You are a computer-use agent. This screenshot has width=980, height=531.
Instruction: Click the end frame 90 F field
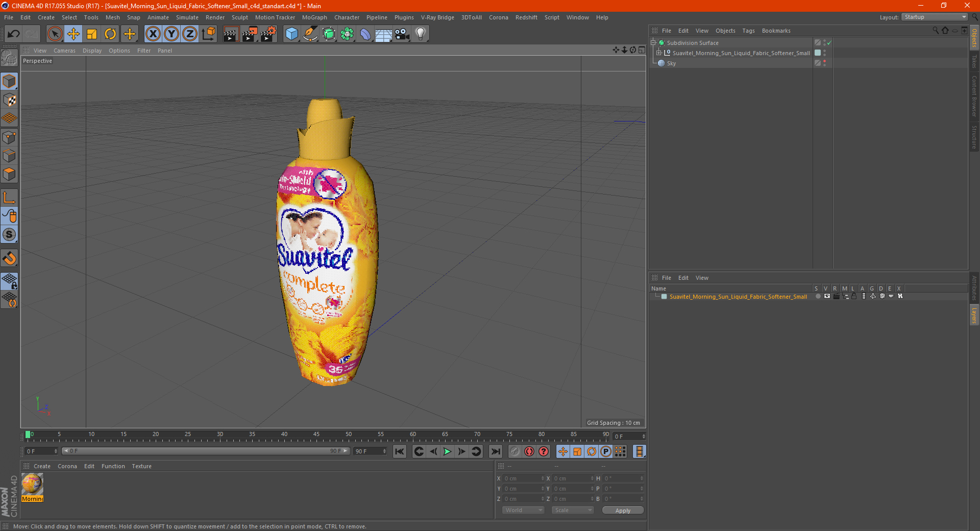pyautogui.click(x=371, y=451)
